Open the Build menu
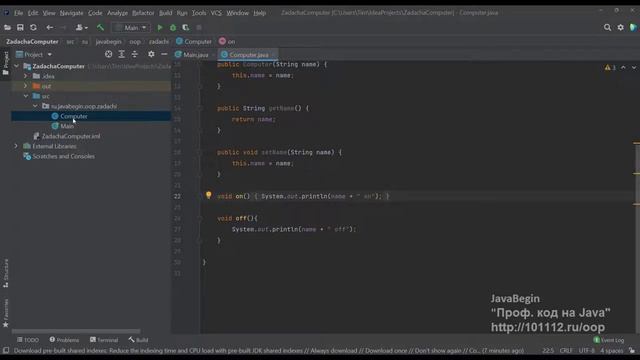The height and width of the screenshot is (360, 640). [165, 13]
